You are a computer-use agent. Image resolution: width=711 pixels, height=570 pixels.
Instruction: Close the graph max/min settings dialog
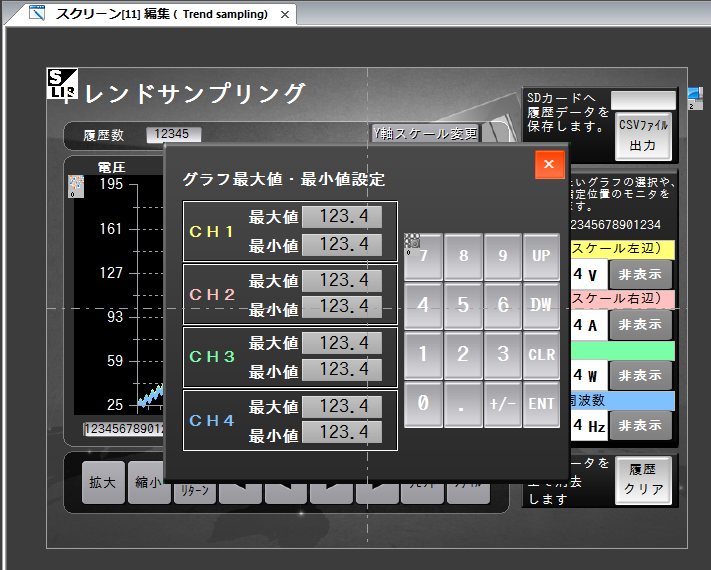coord(549,164)
